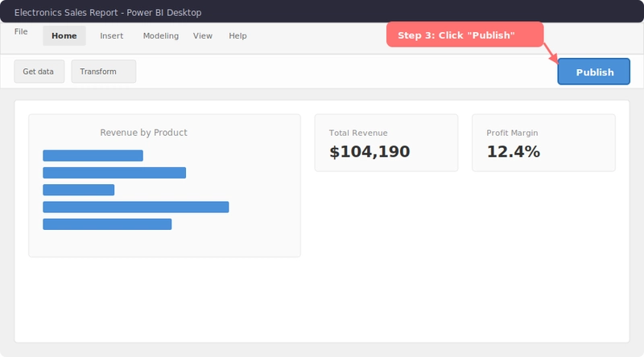Click the blue Publish button
The width and height of the screenshot is (644, 357).
coord(594,72)
